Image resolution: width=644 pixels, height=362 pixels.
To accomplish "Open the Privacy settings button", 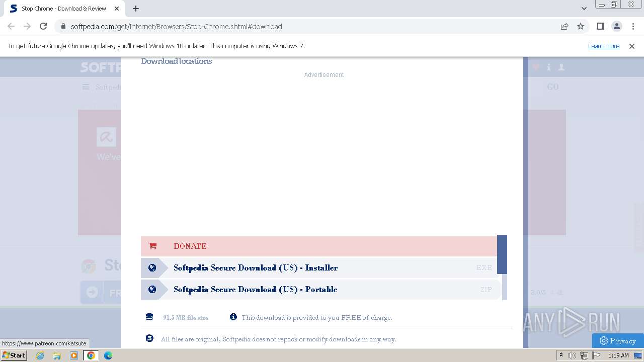I will pos(618,341).
